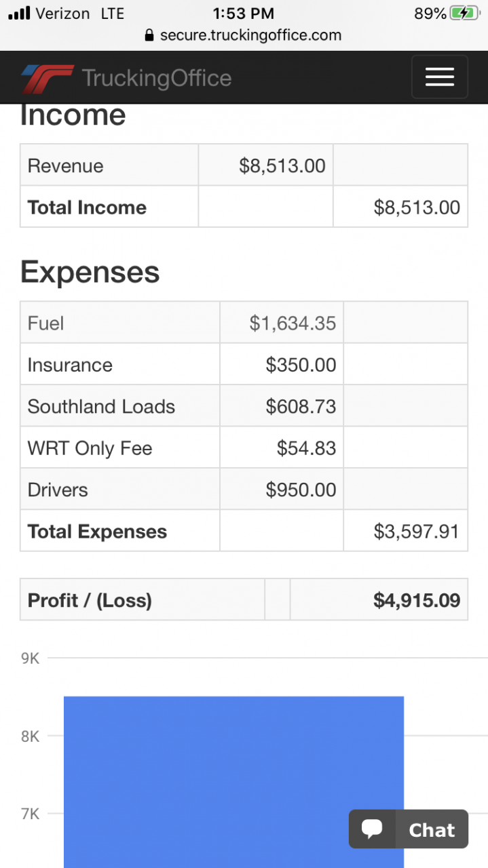488x868 pixels.
Task: Tap the WRT Only Fee row
Action: (244, 448)
